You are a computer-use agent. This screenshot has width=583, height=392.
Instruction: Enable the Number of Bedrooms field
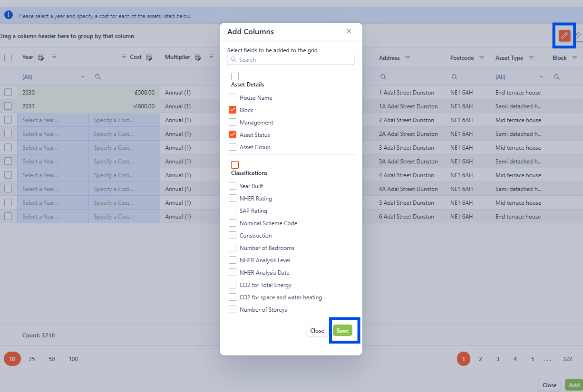pos(233,248)
